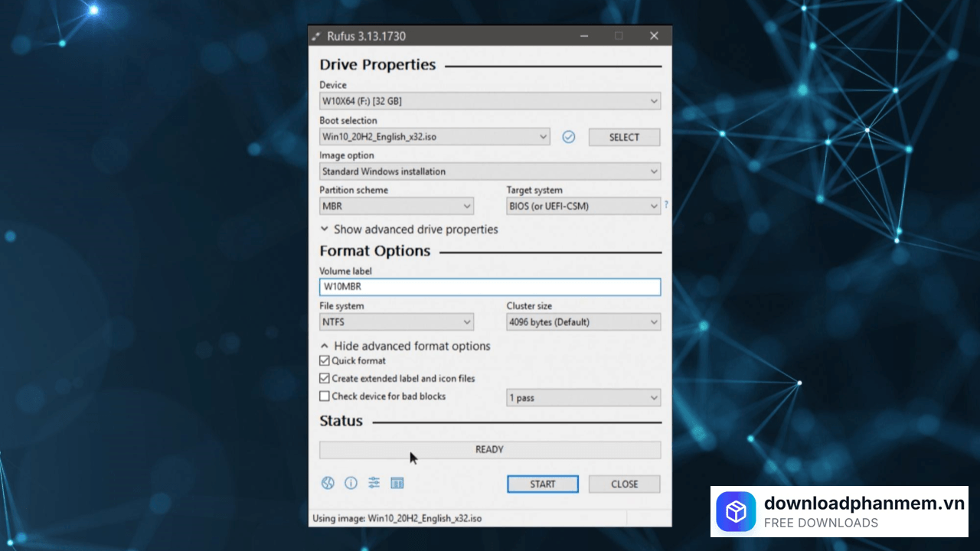Click the Status heading
980x551 pixels.
point(341,421)
